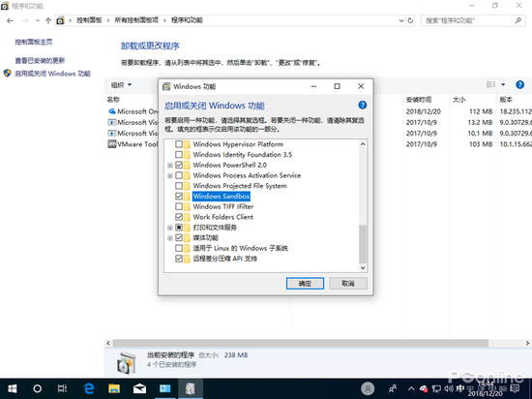
Task: Expand the 打印和文件服务 node
Action: pyautogui.click(x=170, y=228)
